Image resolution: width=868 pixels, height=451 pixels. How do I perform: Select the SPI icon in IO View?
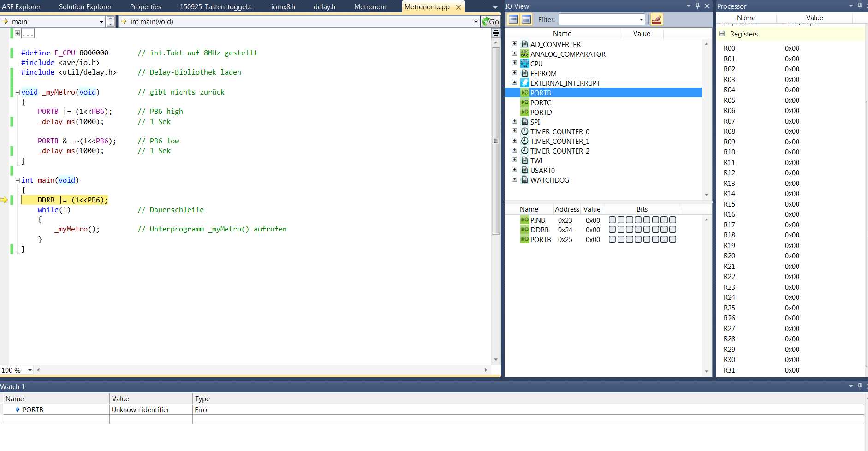[x=524, y=121]
